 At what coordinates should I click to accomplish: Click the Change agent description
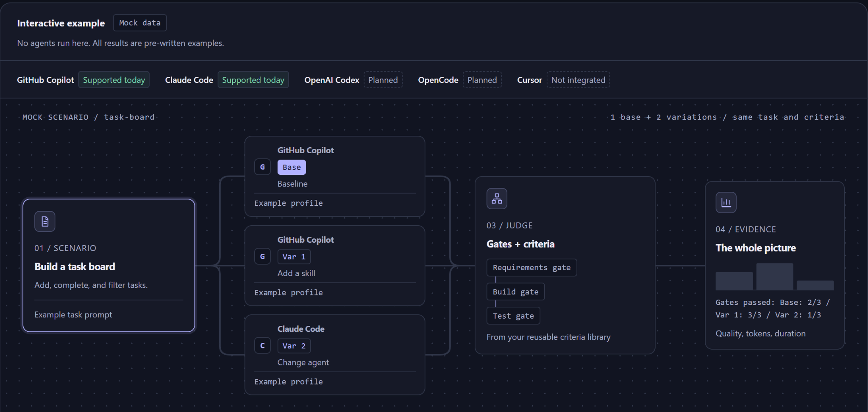click(303, 362)
